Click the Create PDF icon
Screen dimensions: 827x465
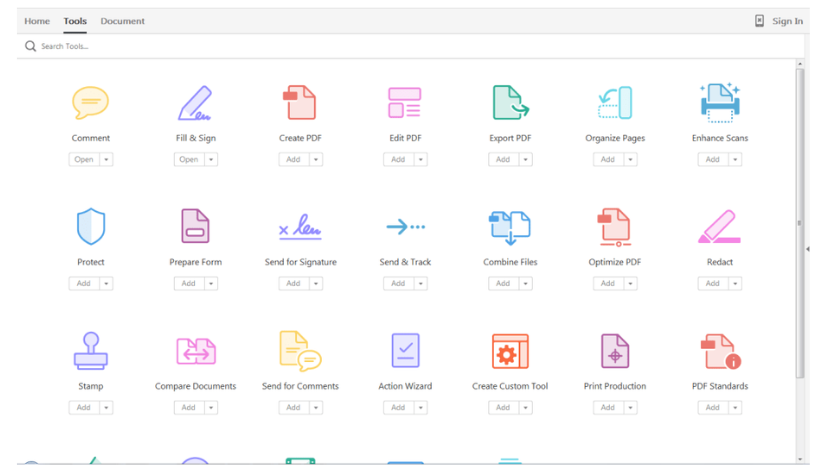click(x=299, y=103)
